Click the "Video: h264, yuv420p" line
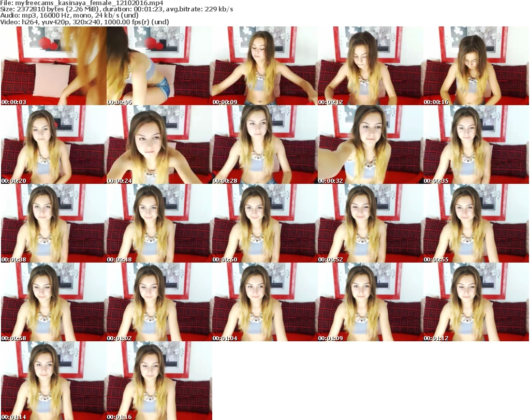 [x=84, y=22]
